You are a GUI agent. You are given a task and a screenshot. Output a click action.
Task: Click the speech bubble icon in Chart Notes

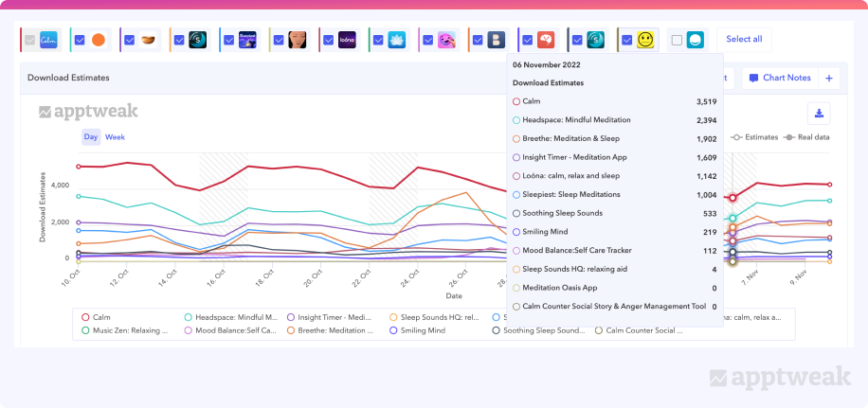[753, 79]
